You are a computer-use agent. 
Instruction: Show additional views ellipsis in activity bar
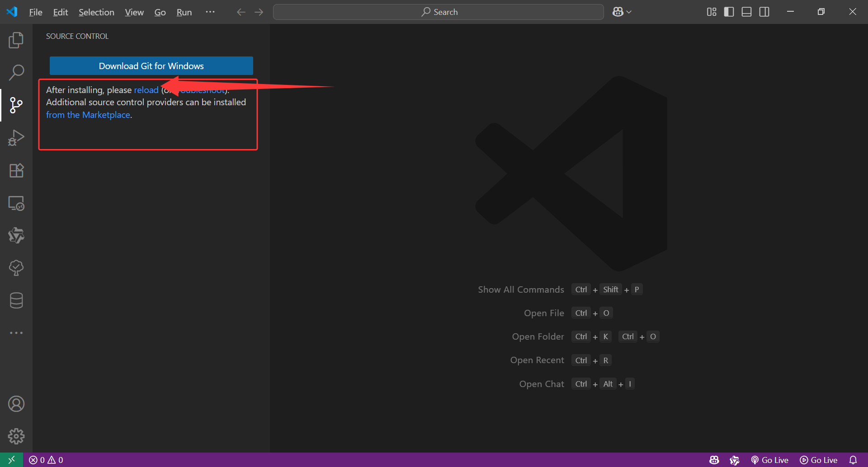pos(16,333)
